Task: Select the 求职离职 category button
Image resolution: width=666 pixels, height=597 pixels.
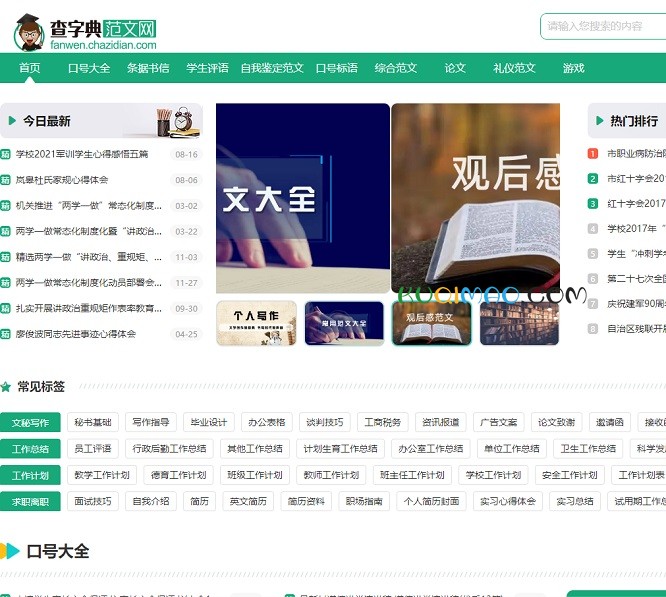Action: point(30,501)
